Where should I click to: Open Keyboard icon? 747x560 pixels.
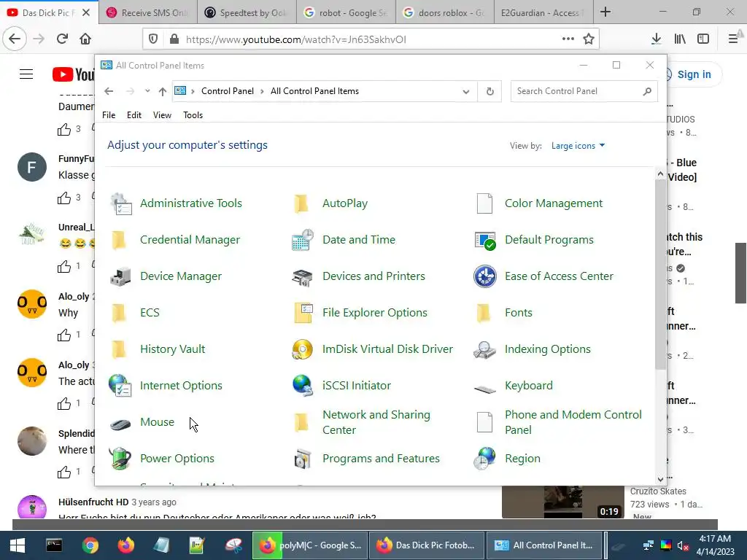[485, 389]
